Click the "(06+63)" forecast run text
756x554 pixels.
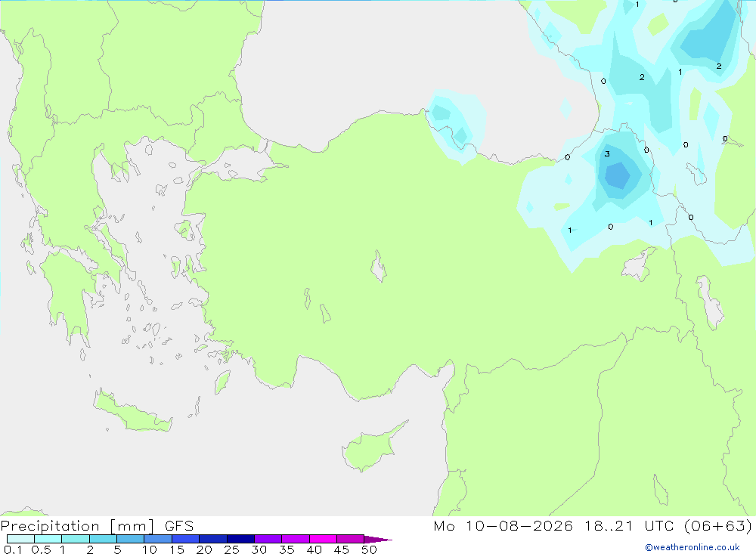[718, 526]
